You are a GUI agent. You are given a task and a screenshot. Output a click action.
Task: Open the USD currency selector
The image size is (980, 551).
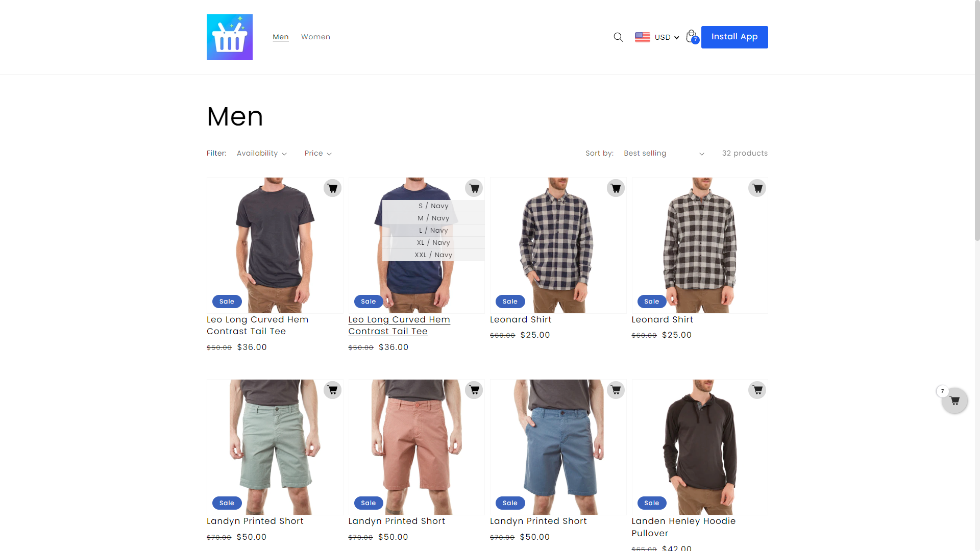pyautogui.click(x=657, y=37)
